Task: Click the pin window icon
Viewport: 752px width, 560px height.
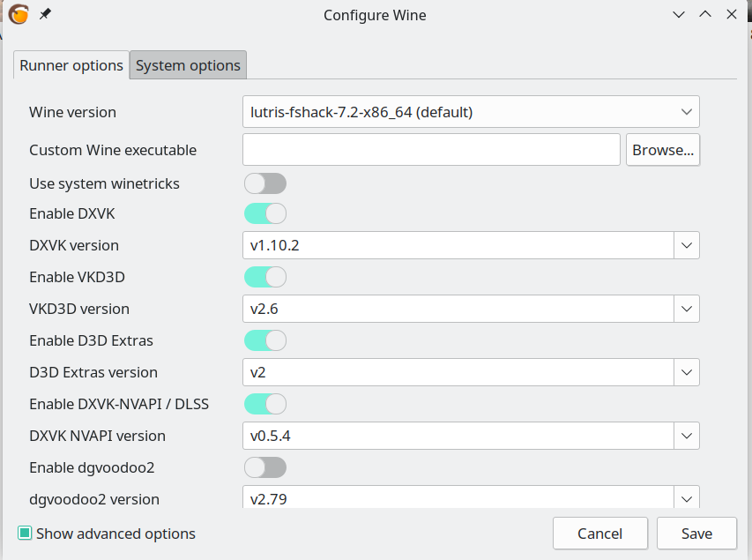Action: (x=46, y=14)
